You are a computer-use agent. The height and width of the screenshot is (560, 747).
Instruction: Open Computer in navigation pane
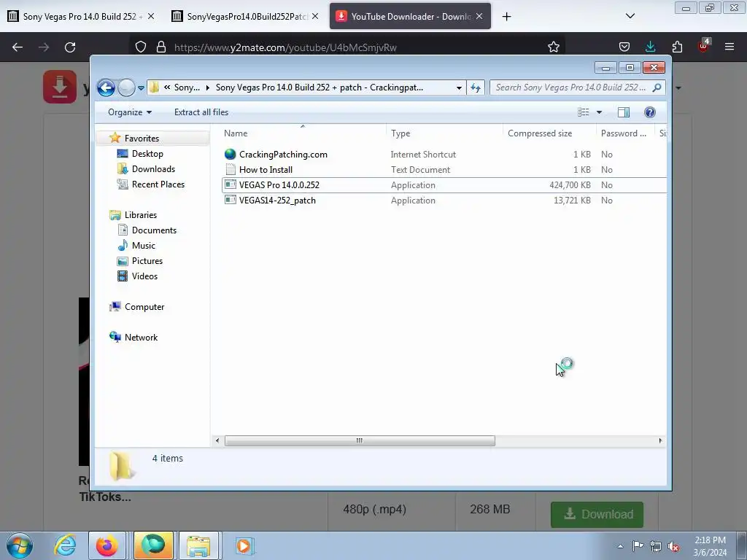[144, 307]
